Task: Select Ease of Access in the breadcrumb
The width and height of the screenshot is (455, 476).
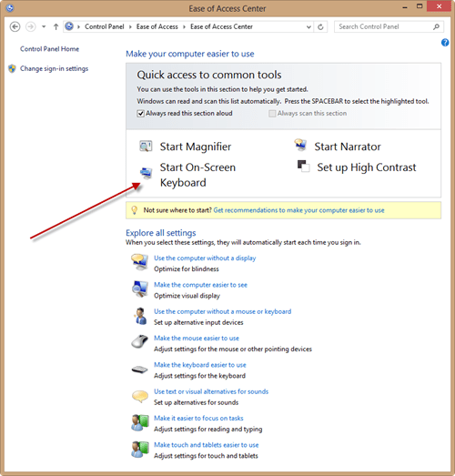Action: tap(157, 26)
